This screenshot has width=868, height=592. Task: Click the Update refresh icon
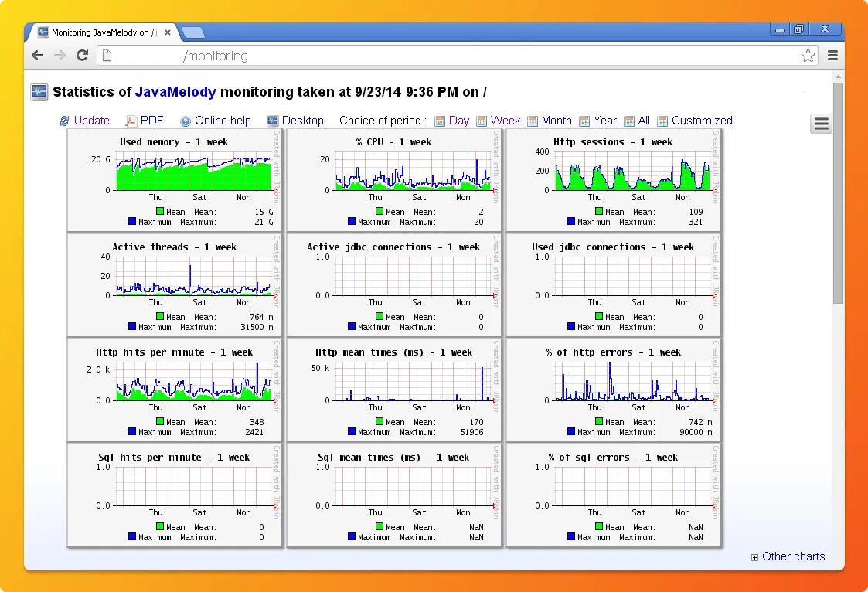click(x=65, y=121)
